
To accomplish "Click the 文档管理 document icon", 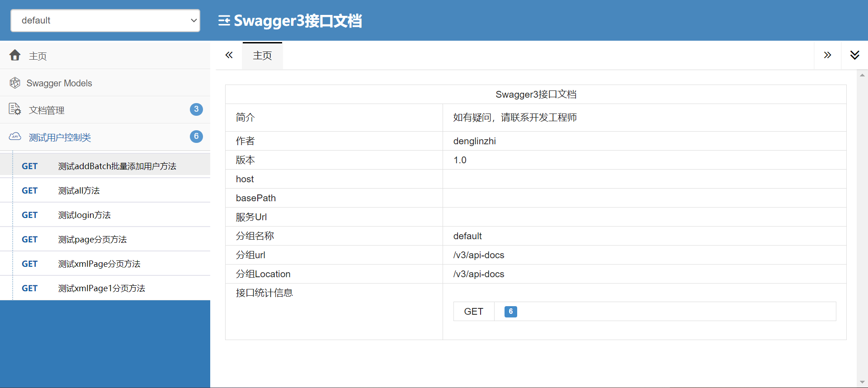I will pyautogui.click(x=15, y=109).
